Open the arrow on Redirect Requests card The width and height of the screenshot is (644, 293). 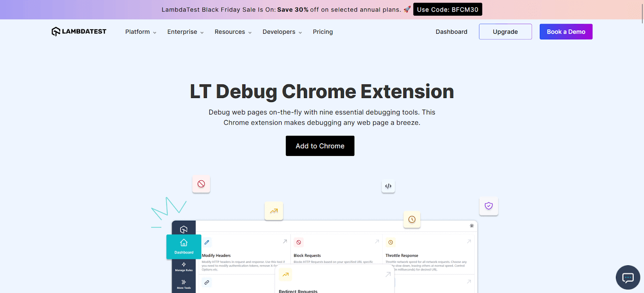coord(388,275)
